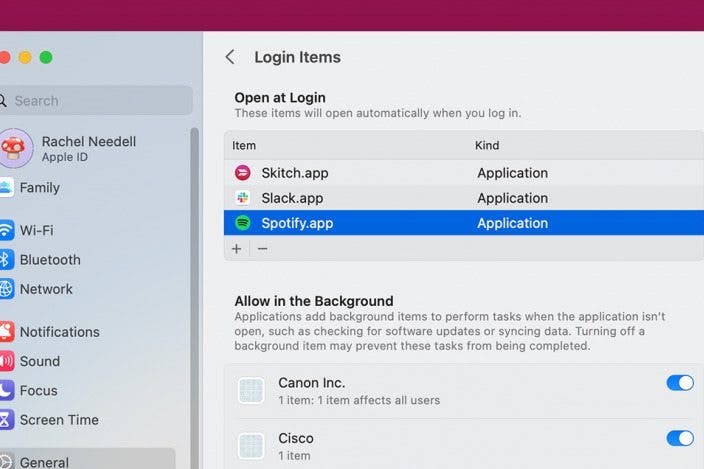Click the Network globe icon in sidebar

(x=6, y=289)
